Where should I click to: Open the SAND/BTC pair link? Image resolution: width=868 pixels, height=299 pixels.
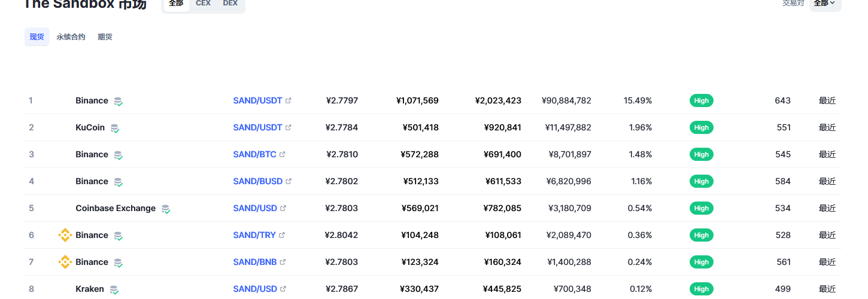(x=254, y=154)
